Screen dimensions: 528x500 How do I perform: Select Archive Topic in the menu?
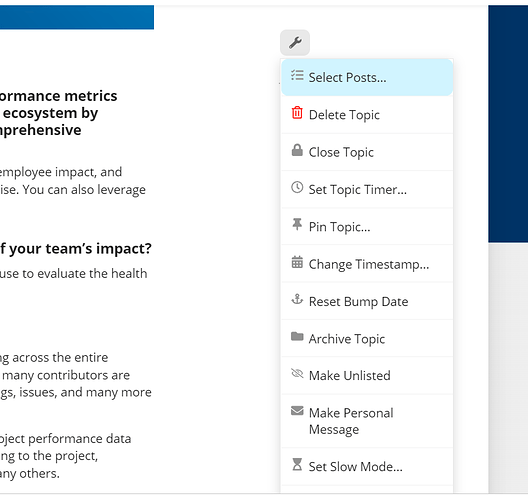pyautogui.click(x=367, y=339)
